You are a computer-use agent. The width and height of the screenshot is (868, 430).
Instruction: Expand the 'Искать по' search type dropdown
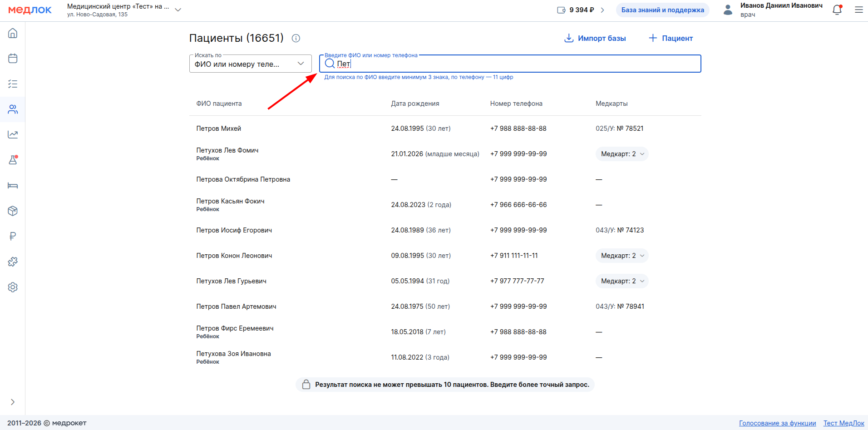tap(250, 64)
